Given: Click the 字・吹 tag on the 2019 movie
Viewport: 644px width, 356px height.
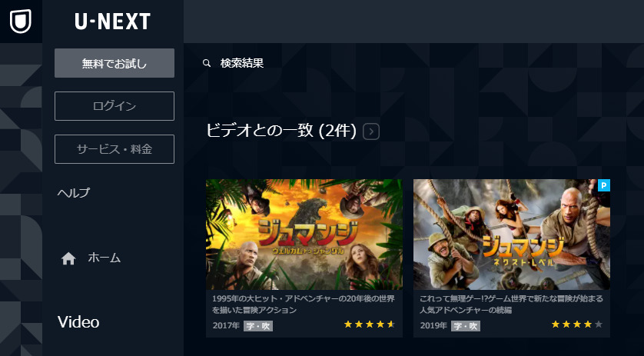Looking at the screenshot, I should click(466, 326).
